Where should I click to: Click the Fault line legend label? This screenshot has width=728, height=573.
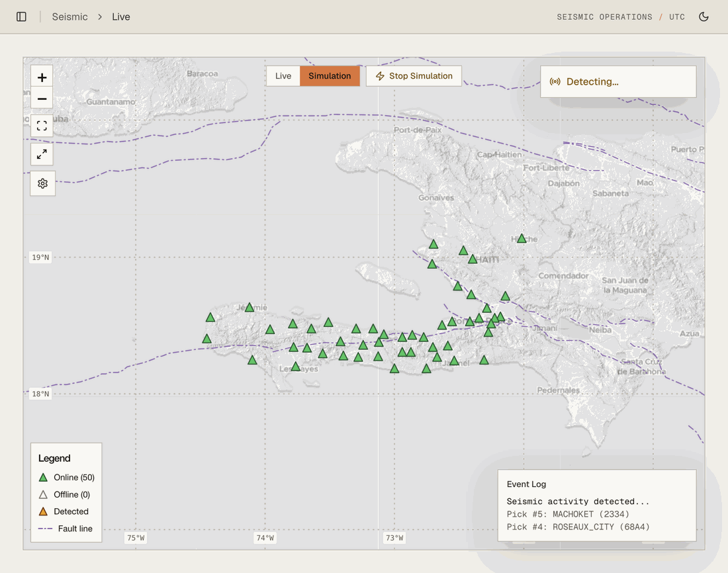(x=75, y=529)
